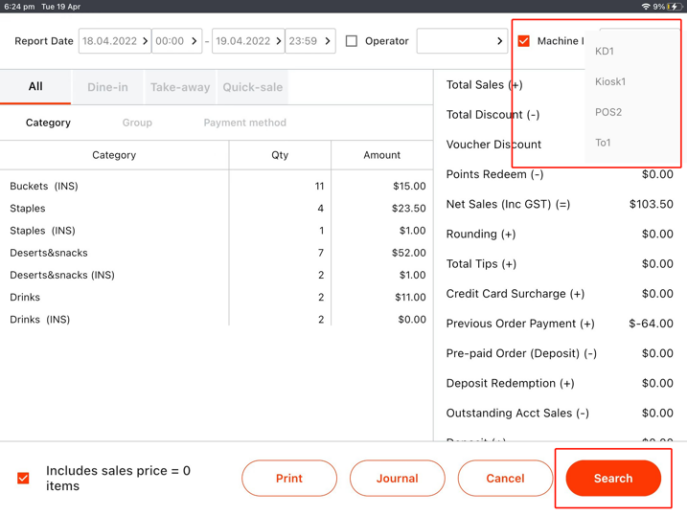Open the start time 00:00 picker
This screenshot has height=516, width=687.
tap(177, 41)
